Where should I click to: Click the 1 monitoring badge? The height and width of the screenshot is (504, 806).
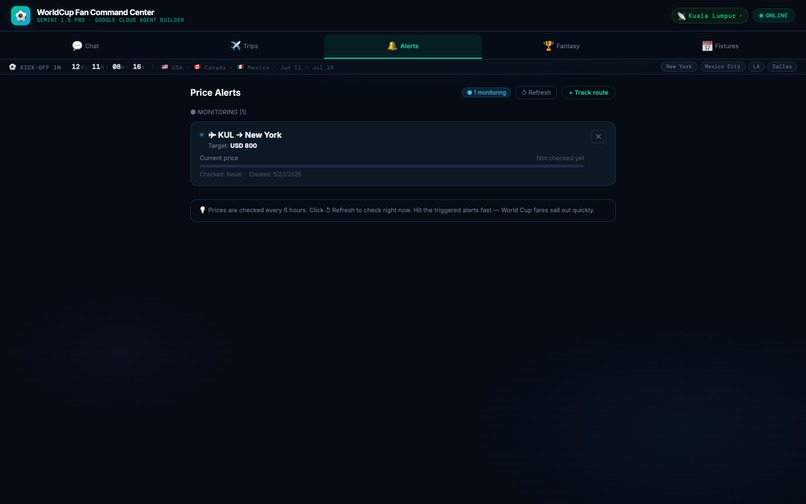click(486, 93)
